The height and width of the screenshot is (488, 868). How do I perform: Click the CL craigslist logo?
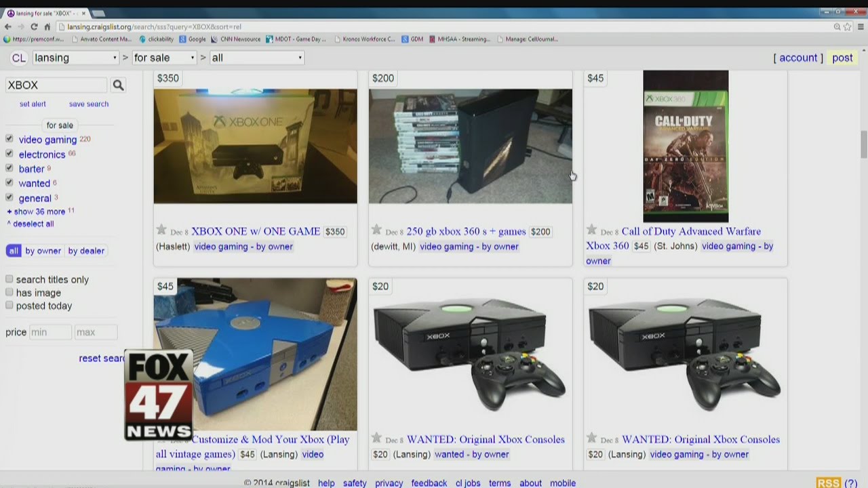click(19, 58)
